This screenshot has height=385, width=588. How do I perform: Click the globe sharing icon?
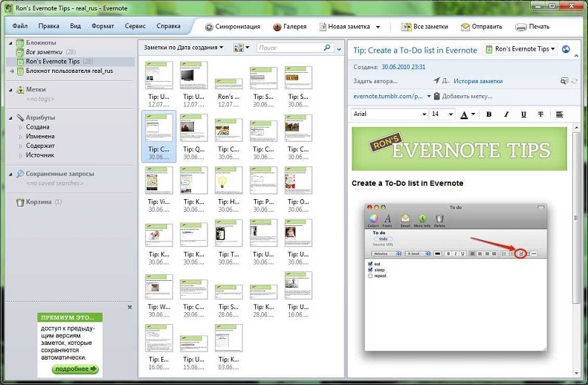pos(566,49)
